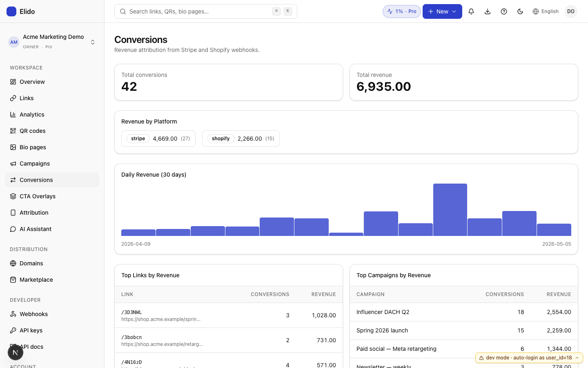Click the 1,028.00 revenue value

click(324, 315)
